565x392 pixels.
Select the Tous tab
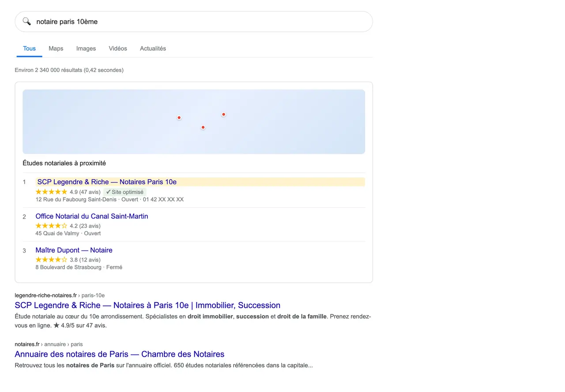point(30,49)
